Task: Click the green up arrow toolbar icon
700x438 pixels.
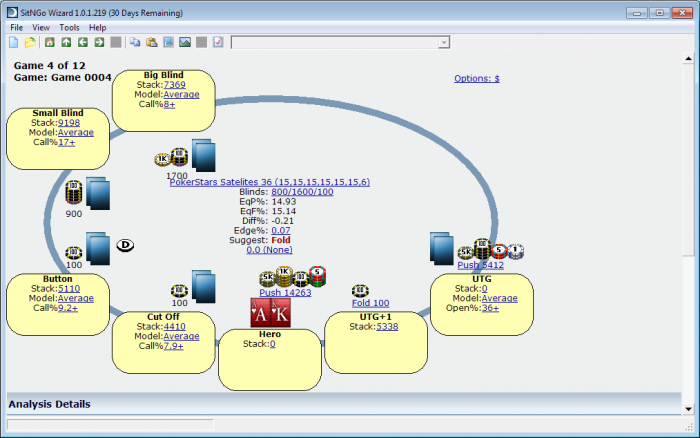Action: pos(66,42)
